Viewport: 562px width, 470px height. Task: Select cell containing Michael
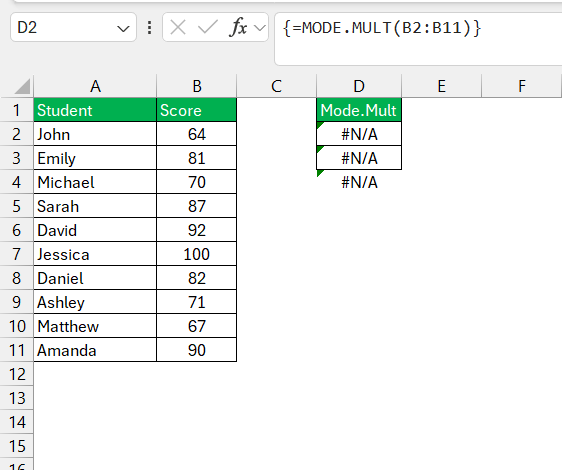(95, 182)
